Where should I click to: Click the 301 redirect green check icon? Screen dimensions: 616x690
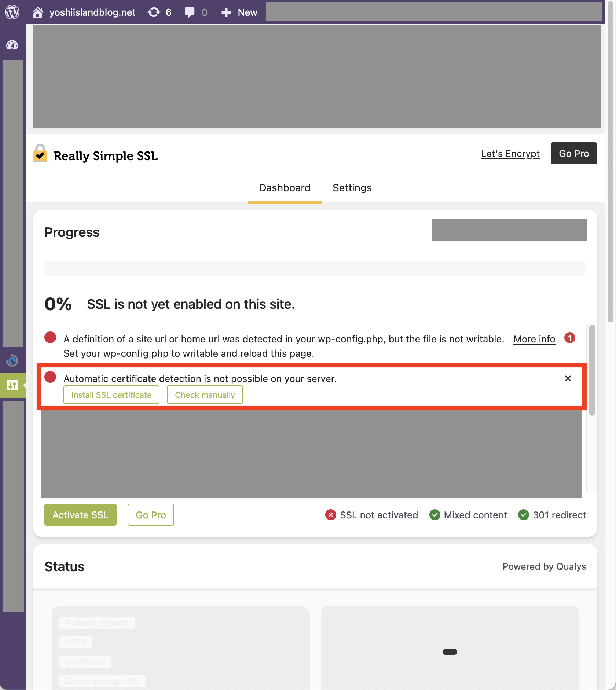point(523,515)
